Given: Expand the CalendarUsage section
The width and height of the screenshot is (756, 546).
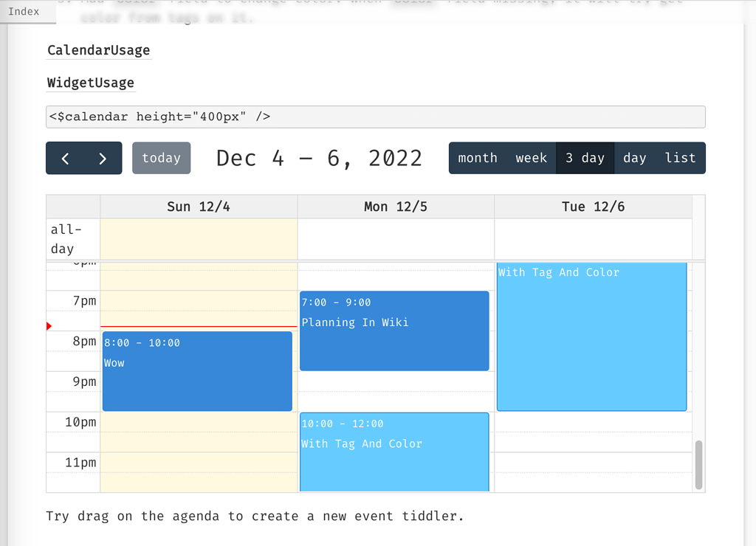Looking at the screenshot, I should click(98, 50).
